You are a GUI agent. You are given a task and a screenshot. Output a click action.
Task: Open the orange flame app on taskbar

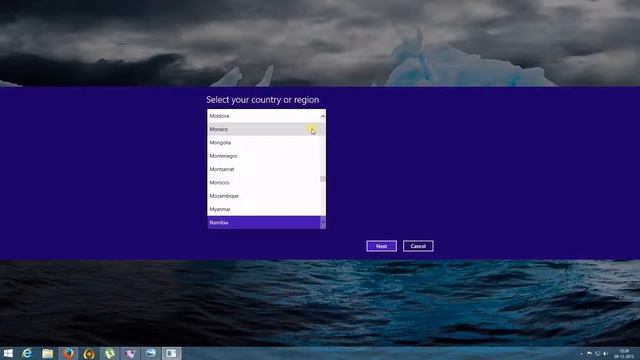coord(89,353)
